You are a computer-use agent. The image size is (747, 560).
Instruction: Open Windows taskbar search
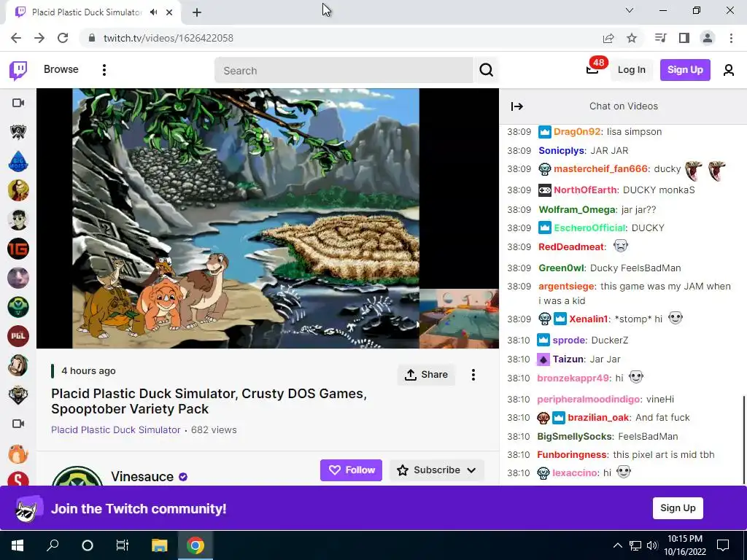(53, 545)
